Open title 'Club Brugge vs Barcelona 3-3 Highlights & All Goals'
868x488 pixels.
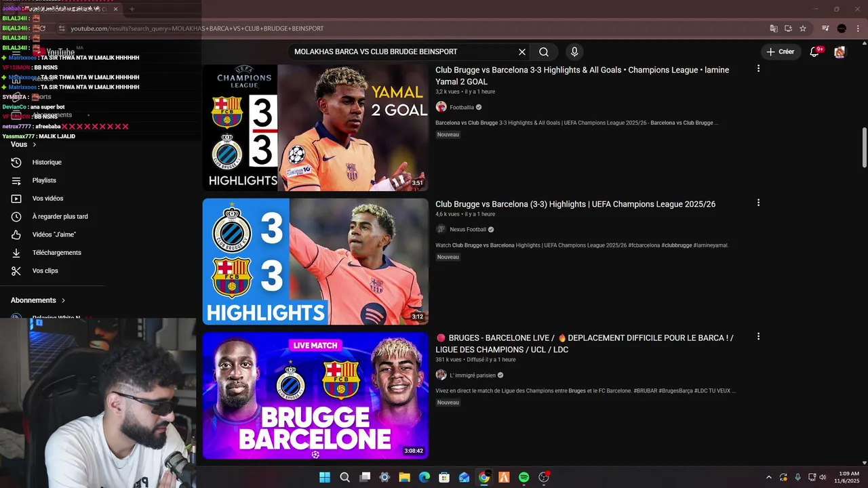click(x=583, y=75)
